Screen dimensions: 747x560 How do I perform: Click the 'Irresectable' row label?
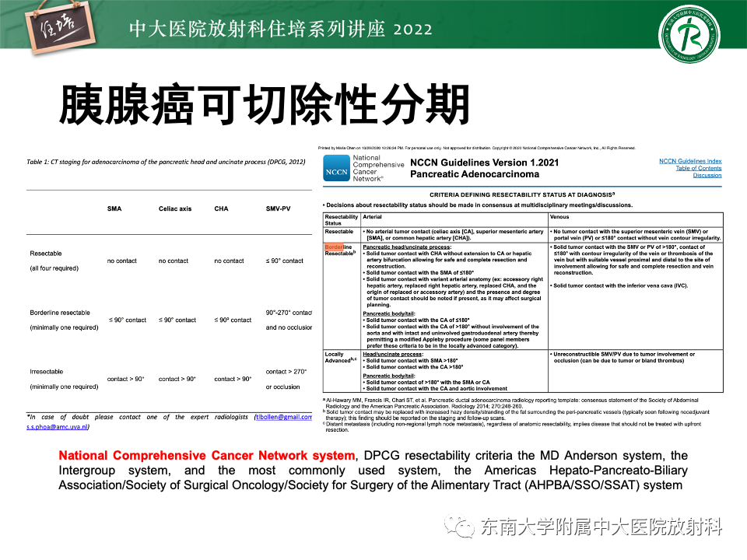click(x=46, y=372)
